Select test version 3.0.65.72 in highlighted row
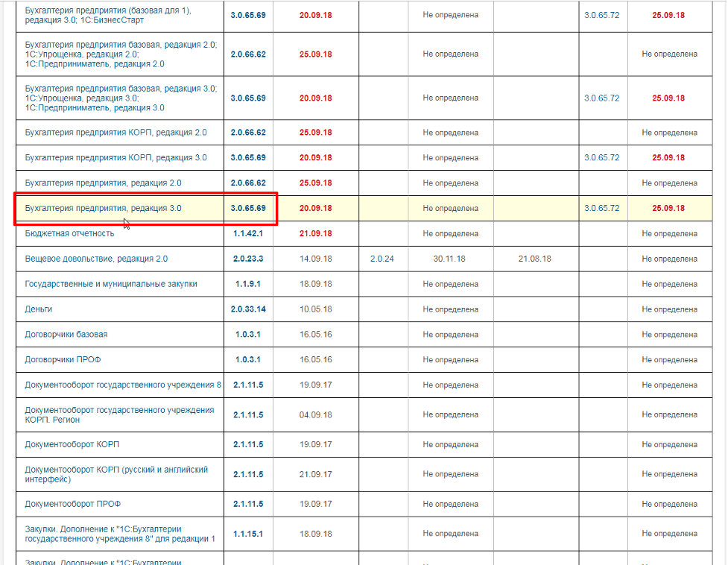The height and width of the screenshot is (565, 728). click(x=601, y=208)
